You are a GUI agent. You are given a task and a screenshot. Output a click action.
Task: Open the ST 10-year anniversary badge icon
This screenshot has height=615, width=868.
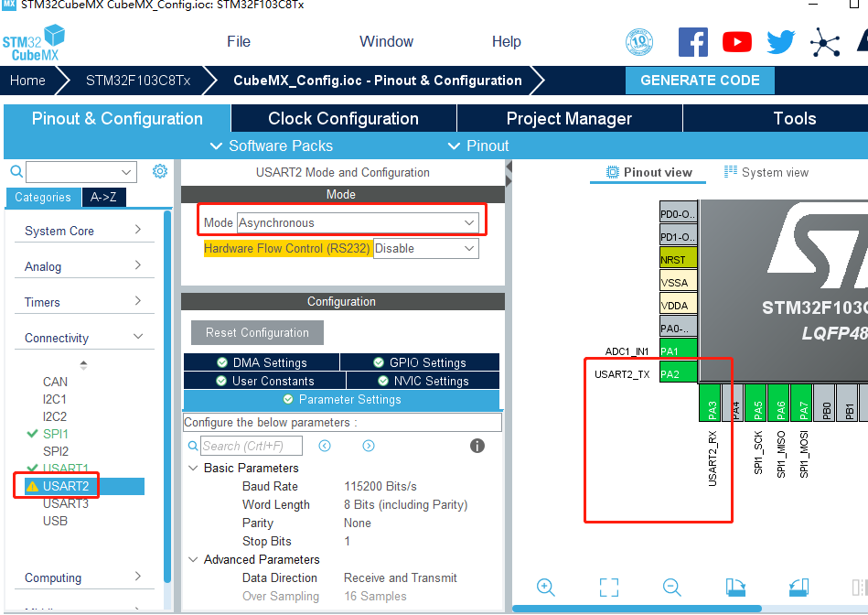pyautogui.click(x=639, y=41)
